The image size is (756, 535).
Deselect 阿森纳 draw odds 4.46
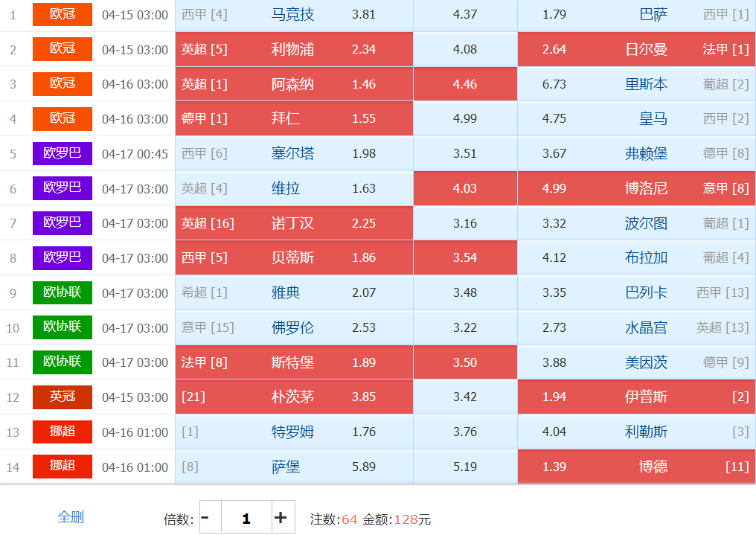click(465, 84)
